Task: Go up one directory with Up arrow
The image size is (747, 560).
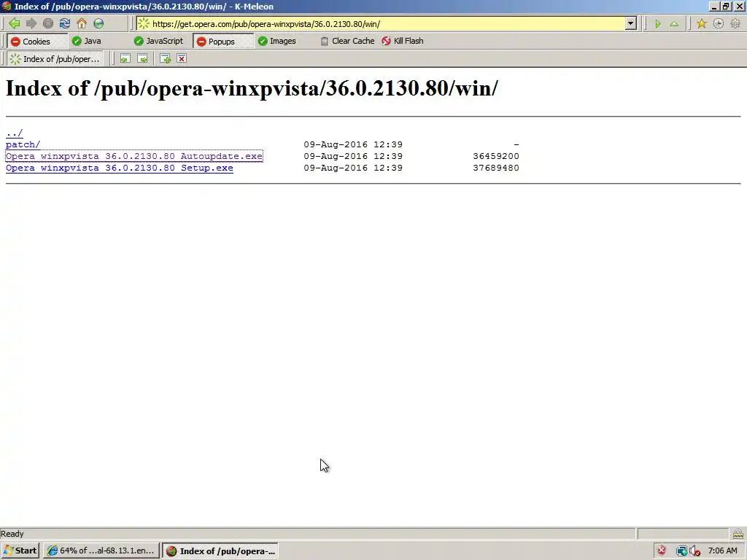Action: [674, 24]
